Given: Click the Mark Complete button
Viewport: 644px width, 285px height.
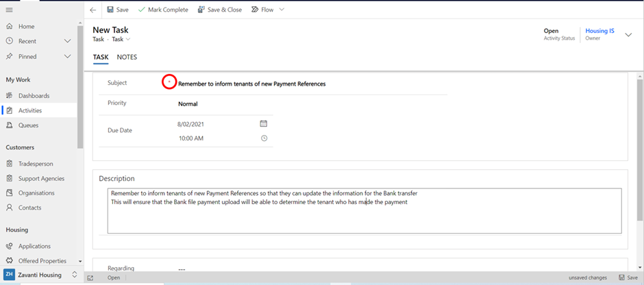Looking at the screenshot, I should [x=163, y=10].
